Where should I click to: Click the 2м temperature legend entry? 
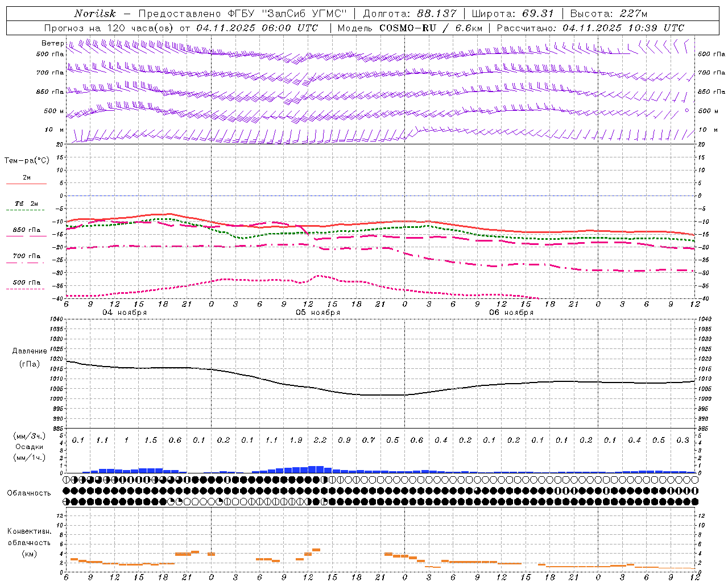[27, 177]
